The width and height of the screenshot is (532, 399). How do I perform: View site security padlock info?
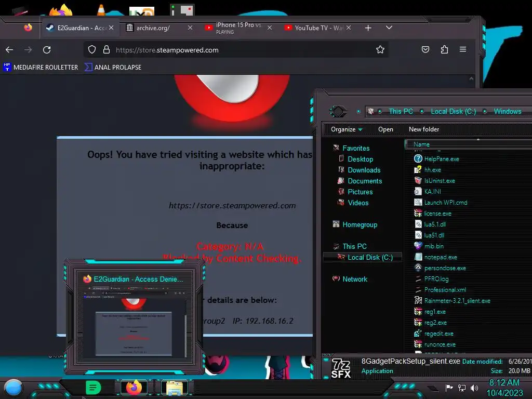point(106,50)
